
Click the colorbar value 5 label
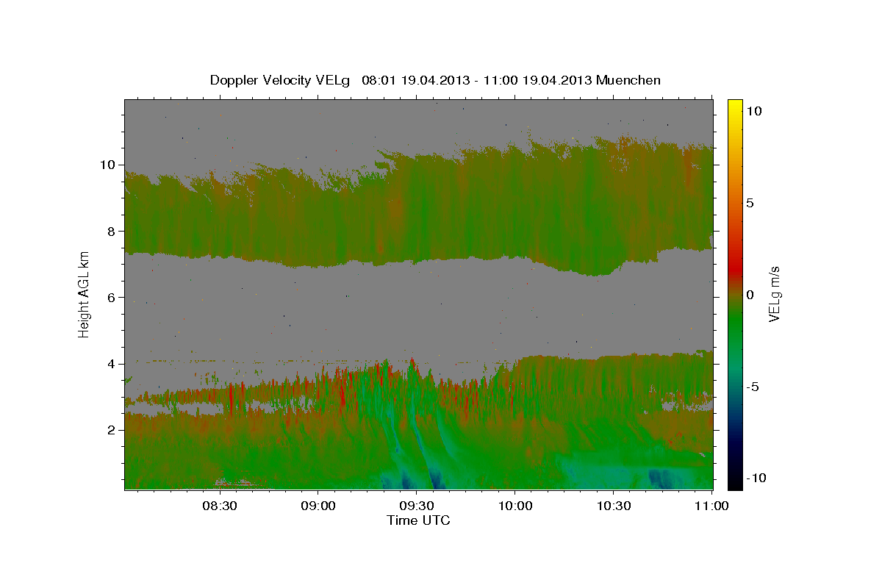(x=750, y=203)
